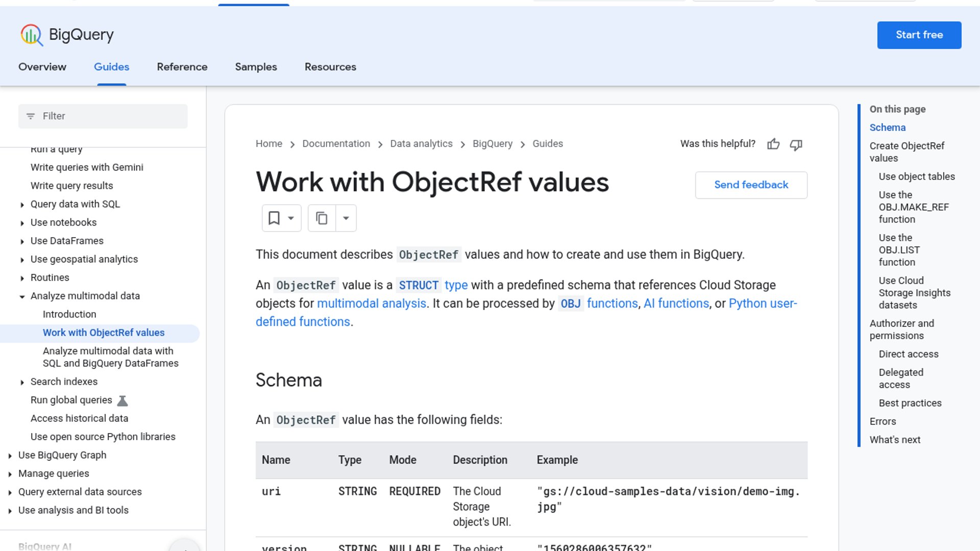
Task: Go to the Resources tab
Action: coord(330,67)
